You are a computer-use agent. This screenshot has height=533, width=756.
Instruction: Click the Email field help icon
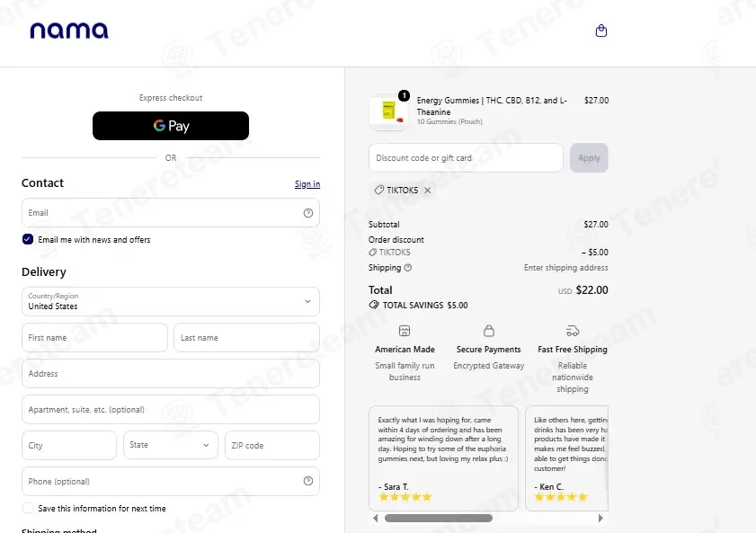pos(308,213)
